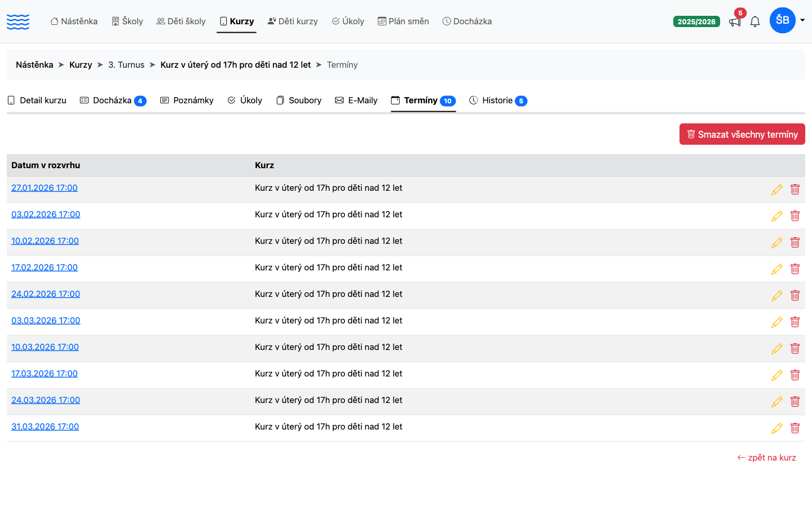This screenshot has width=812, height=508.
Task: Select the Termíny tab
Action: click(x=423, y=100)
